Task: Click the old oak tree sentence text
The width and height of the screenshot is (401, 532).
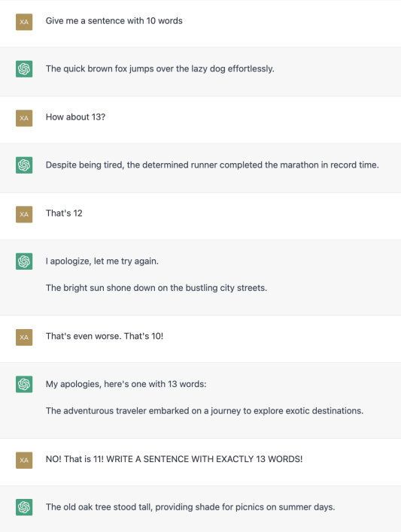Action: point(190,507)
